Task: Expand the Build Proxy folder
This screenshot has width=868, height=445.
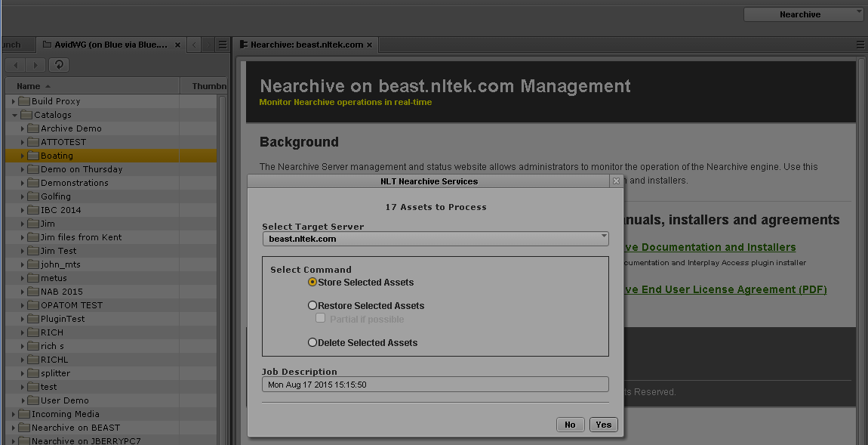Action: [14, 101]
